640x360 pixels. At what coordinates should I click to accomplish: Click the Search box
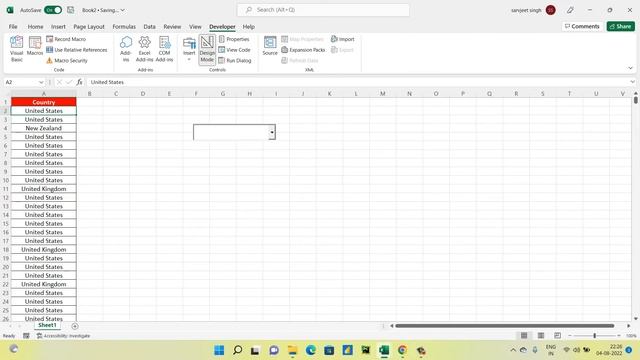click(x=323, y=10)
